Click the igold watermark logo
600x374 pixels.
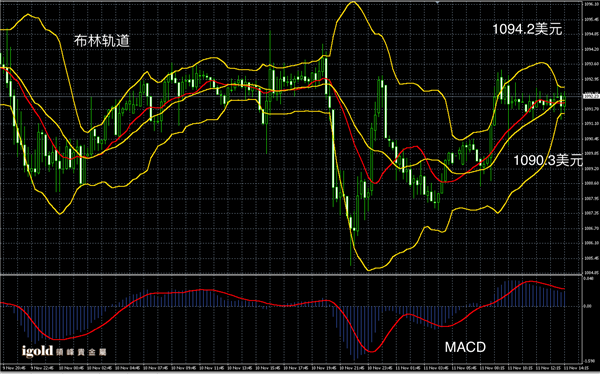coord(37,351)
